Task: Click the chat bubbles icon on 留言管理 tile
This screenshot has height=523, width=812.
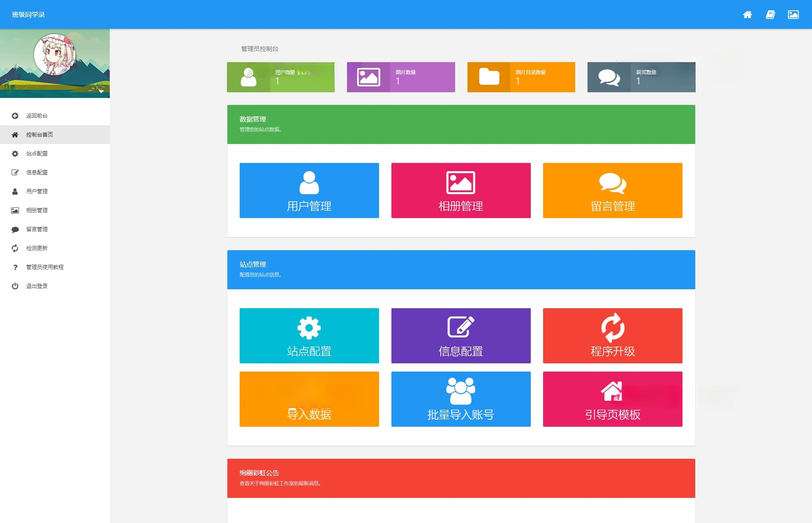Action: [613, 183]
